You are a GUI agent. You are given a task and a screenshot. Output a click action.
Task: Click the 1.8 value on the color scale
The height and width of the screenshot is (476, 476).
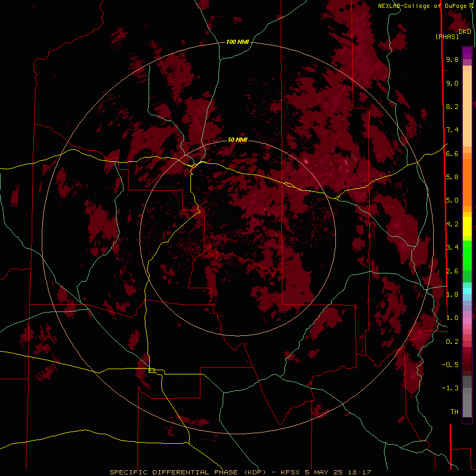coord(452,295)
